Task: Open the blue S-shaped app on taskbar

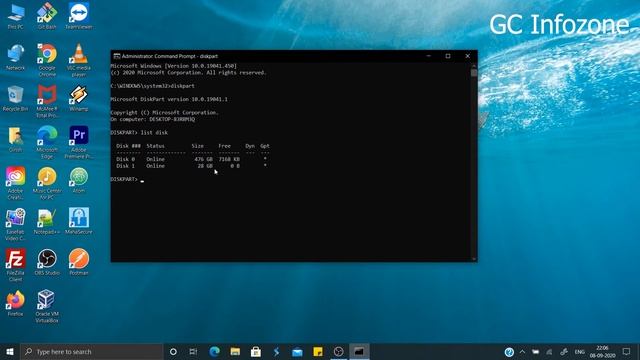Action: coord(276,351)
